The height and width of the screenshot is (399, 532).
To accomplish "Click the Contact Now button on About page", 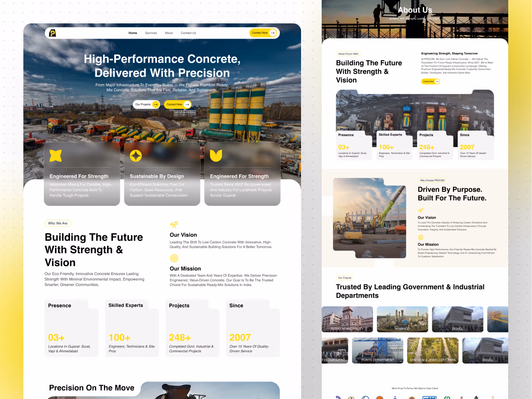I will tap(430, 81).
